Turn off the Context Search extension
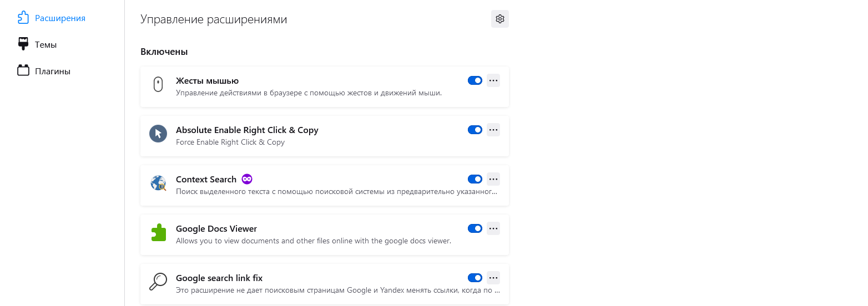The width and height of the screenshot is (868, 306). (x=475, y=179)
